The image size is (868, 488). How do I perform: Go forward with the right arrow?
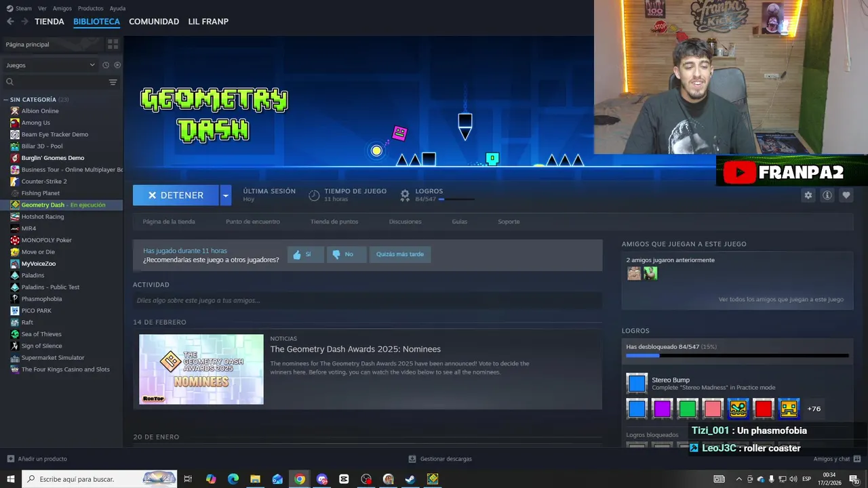tap(24, 22)
